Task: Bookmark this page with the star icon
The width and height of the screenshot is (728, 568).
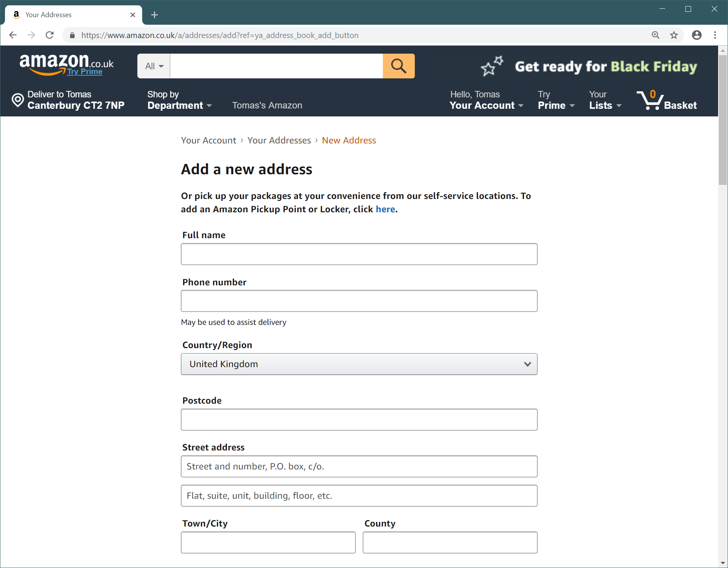Action: [674, 35]
